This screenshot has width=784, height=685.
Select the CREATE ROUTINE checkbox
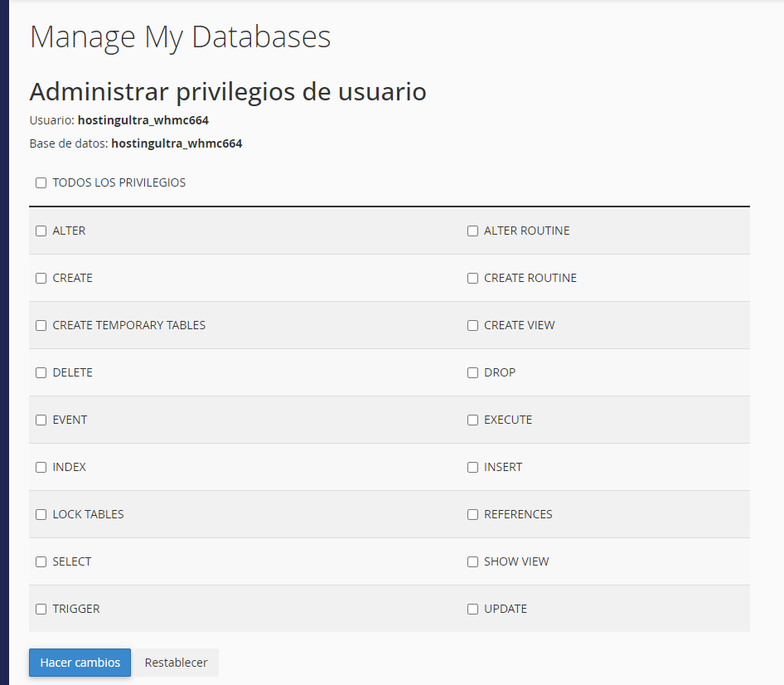pos(472,278)
